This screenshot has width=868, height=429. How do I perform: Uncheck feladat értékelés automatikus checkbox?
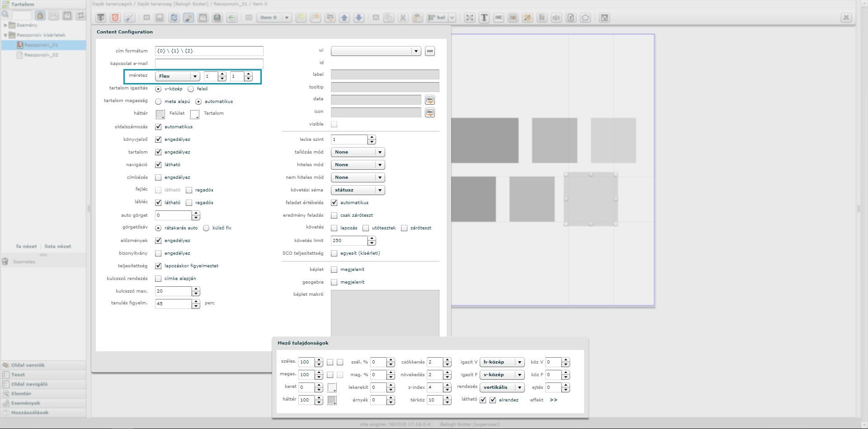click(x=334, y=203)
